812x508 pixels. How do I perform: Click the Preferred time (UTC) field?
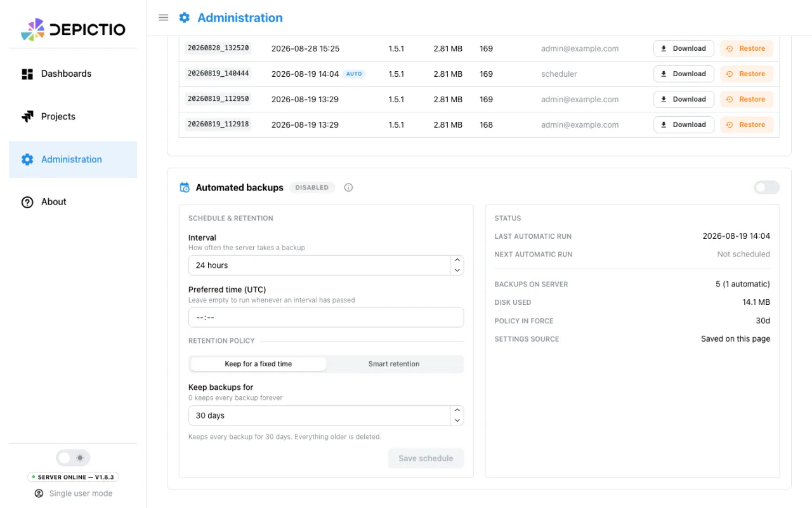[x=326, y=317]
